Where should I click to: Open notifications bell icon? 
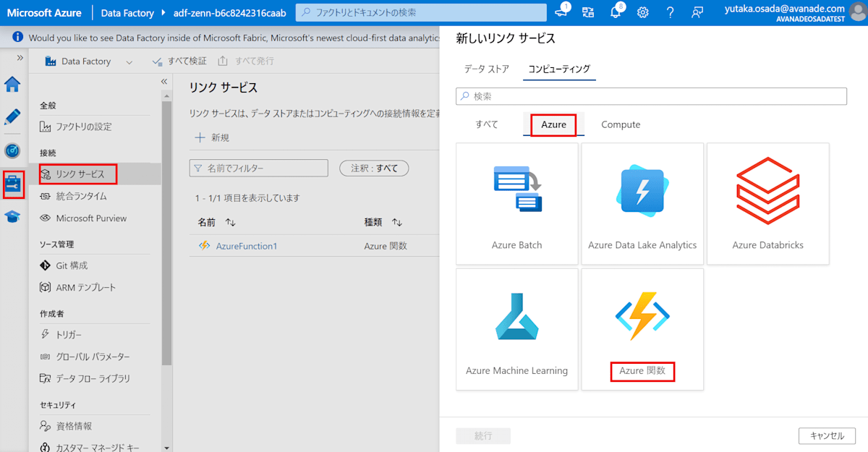coord(616,12)
